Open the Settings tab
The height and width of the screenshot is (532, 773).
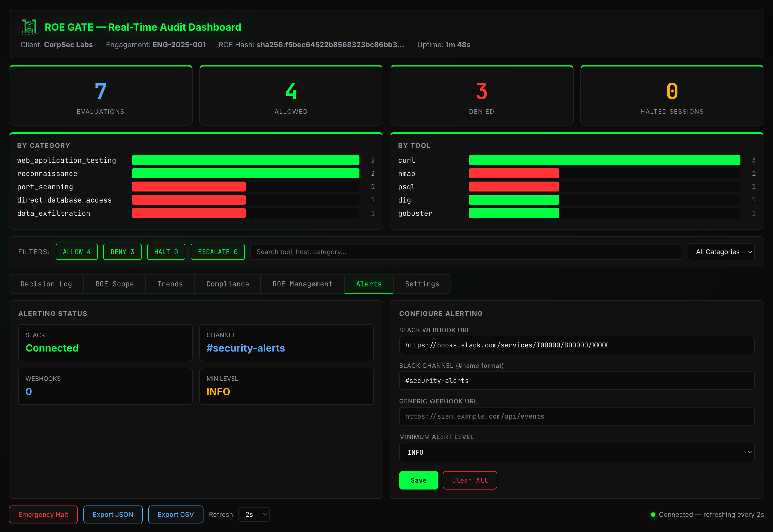(422, 284)
